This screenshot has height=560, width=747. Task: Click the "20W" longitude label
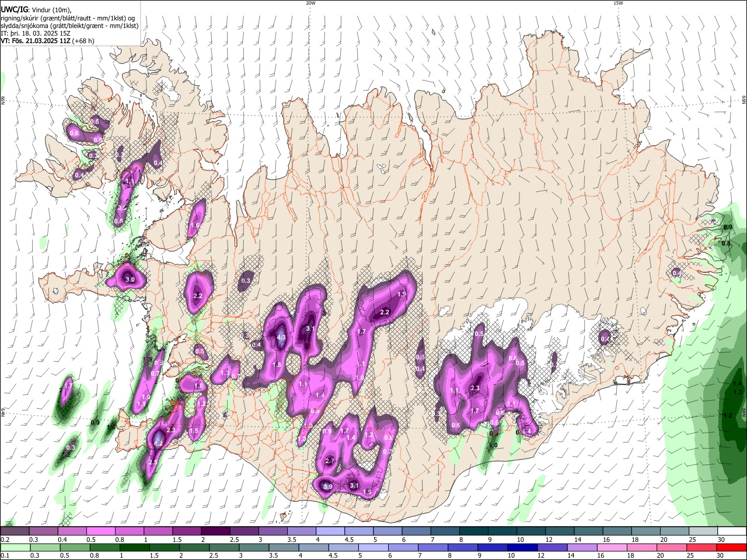[x=310, y=3]
